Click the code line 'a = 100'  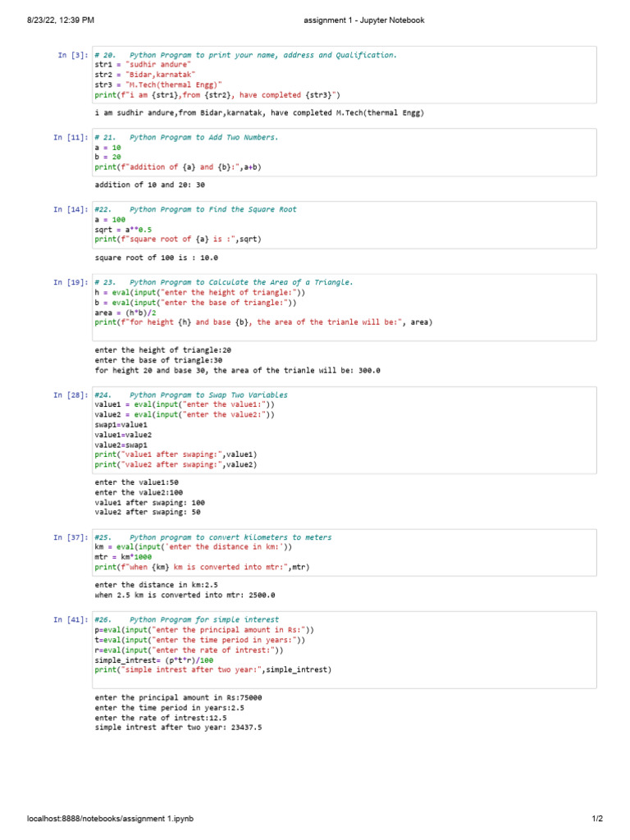110,220
